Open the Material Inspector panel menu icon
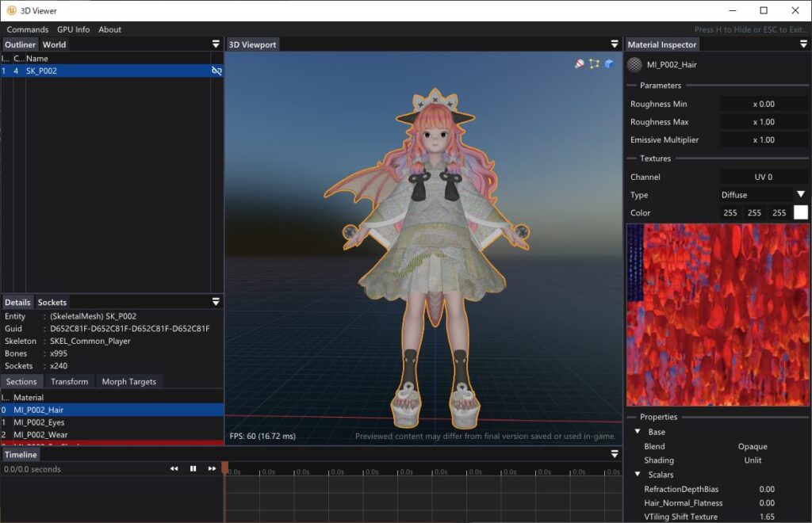Screen dimensions: 812x523 (803, 44)
